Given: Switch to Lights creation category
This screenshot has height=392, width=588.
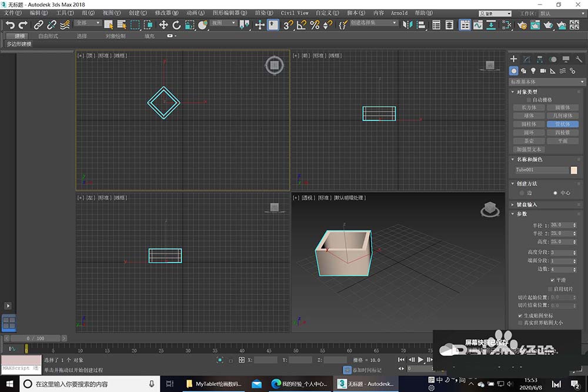Looking at the screenshot, I should click(533, 71).
